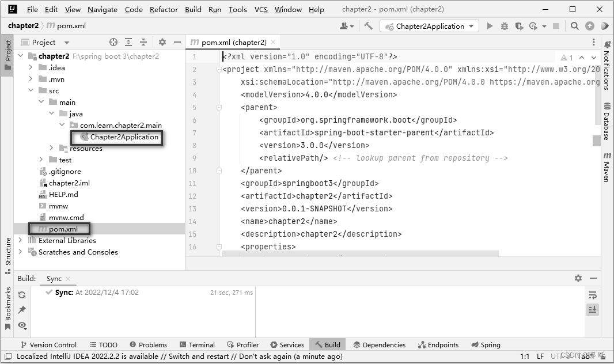Jump to previous highlighted error arrow

tap(582, 58)
